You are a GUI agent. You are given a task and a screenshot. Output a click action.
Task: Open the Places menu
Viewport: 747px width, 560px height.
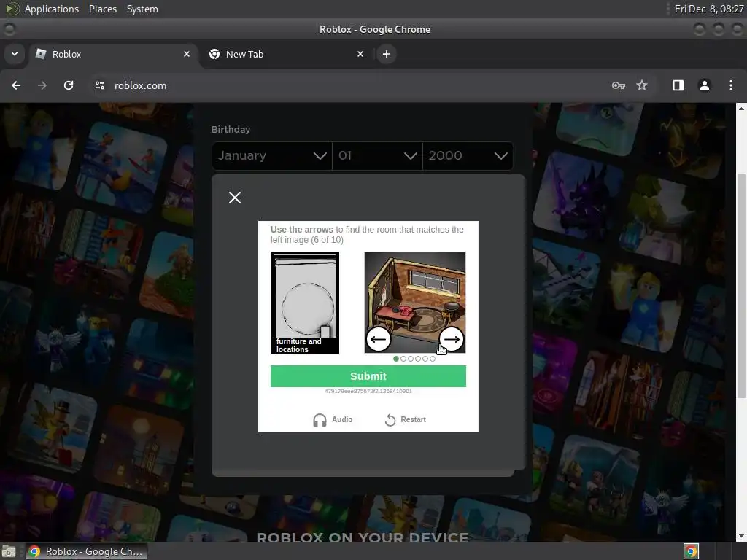tap(103, 9)
